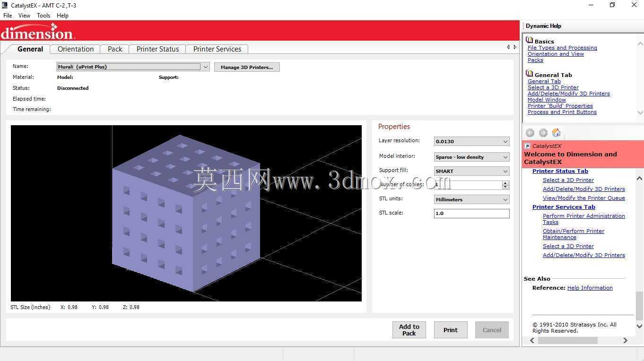Open the View menu
644x361 pixels.
click(24, 16)
